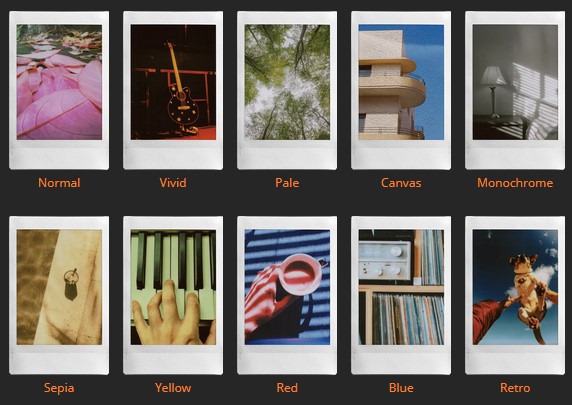572x405 pixels.
Task: Click the Blue label
Action: 401,388
